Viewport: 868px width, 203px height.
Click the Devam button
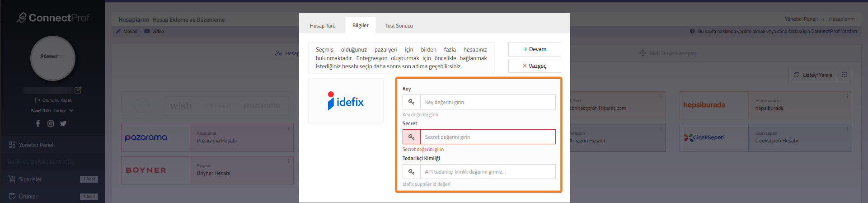(x=535, y=49)
